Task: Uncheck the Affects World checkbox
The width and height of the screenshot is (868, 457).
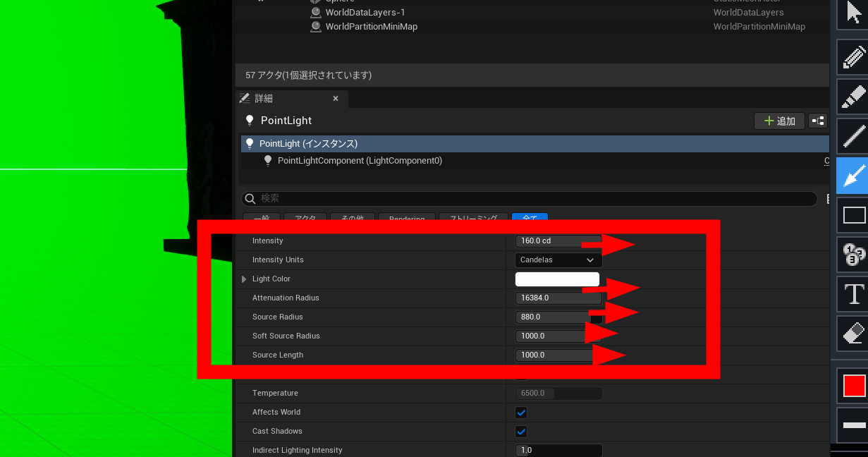Action: pos(521,413)
